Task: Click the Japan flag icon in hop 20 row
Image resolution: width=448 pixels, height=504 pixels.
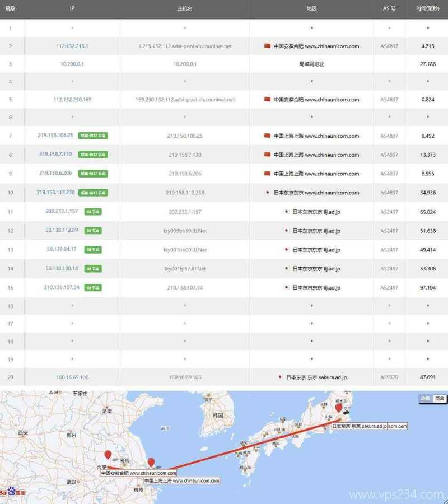Action: [x=280, y=377]
